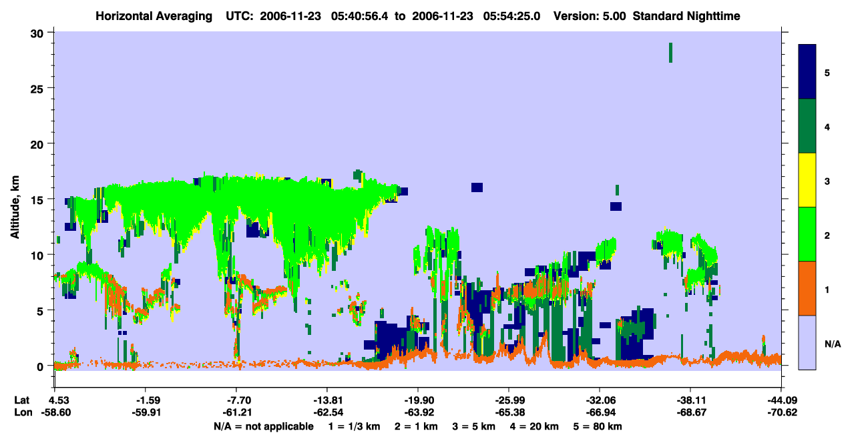
Task: Click the y-axis tick label 10
Action: point(39,255)
